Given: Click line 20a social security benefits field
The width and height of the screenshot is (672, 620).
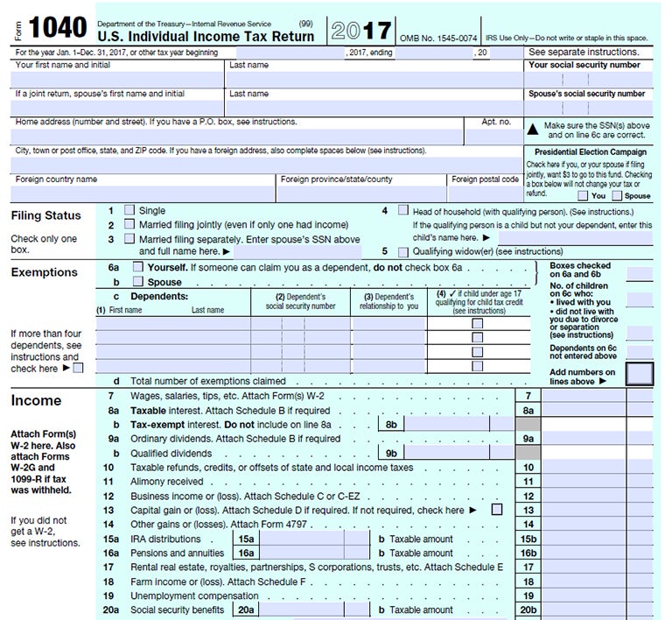Looking at the screenshot, I should point(301,609).
